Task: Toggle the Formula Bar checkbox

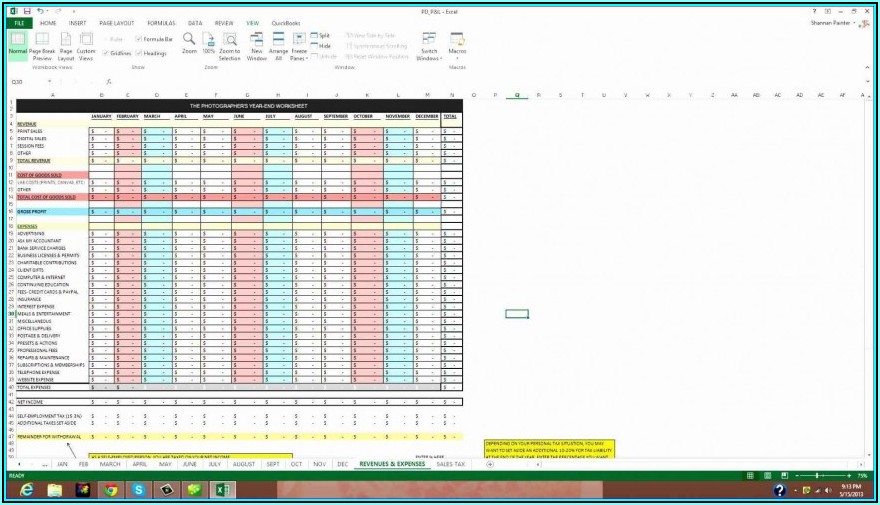Action: (139, 39)
